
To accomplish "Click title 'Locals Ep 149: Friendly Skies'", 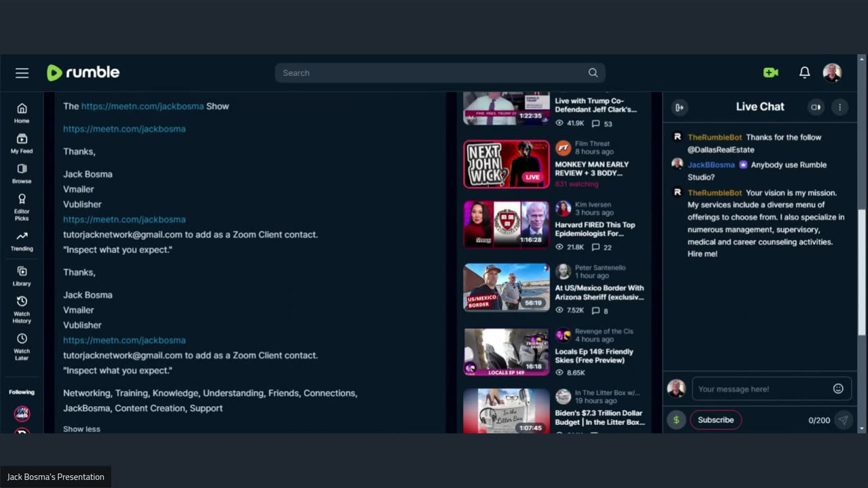I will pos(594,356).
